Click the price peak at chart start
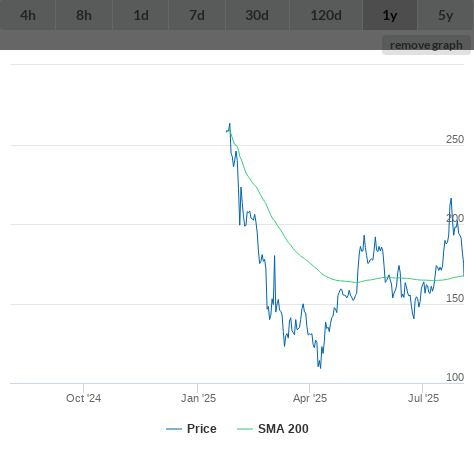474x455 pixels. [230, 124]
